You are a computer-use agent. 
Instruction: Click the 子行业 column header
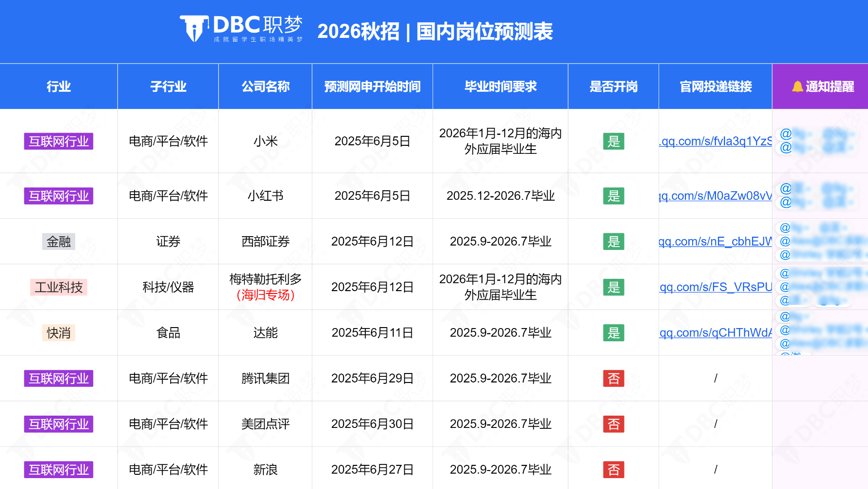coord(168,87)
